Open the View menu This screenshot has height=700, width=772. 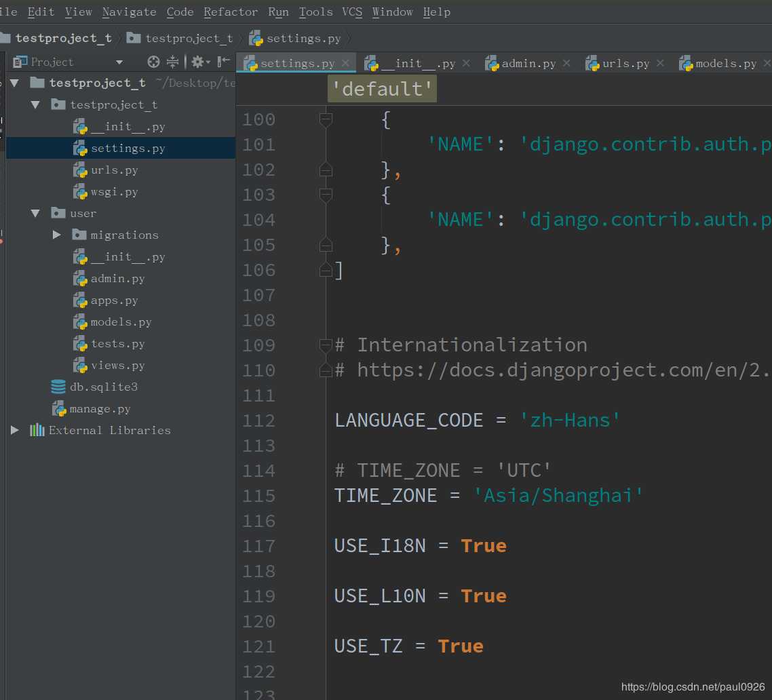coord(78,12)
